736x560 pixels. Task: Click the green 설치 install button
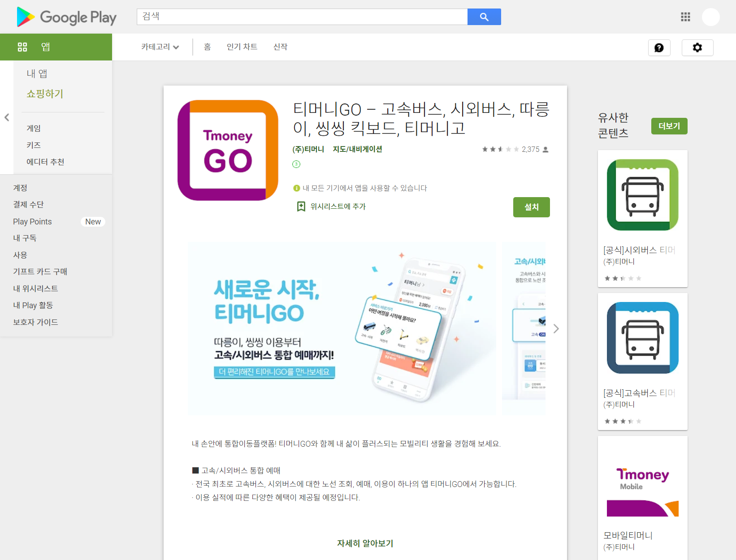point(531,207)
